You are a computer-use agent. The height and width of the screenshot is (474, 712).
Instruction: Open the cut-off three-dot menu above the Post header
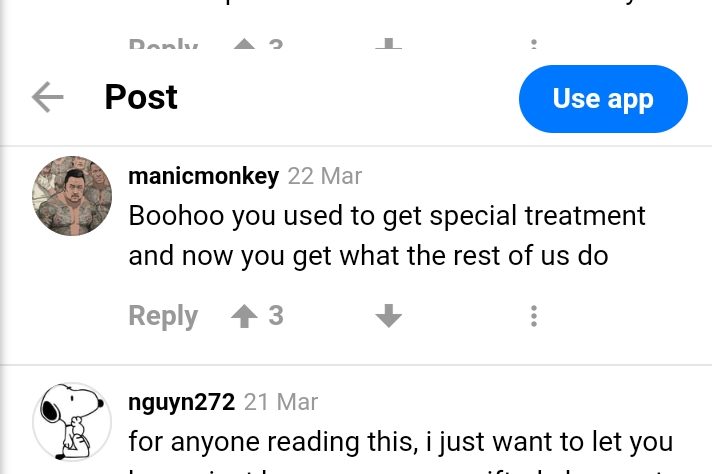coord(534,44)
